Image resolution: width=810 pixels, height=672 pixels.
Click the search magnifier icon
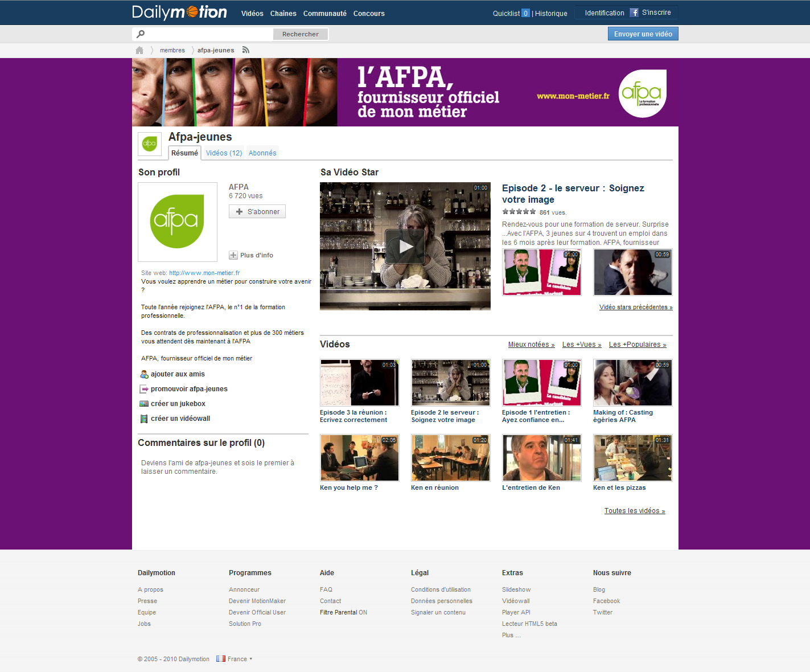141,34
